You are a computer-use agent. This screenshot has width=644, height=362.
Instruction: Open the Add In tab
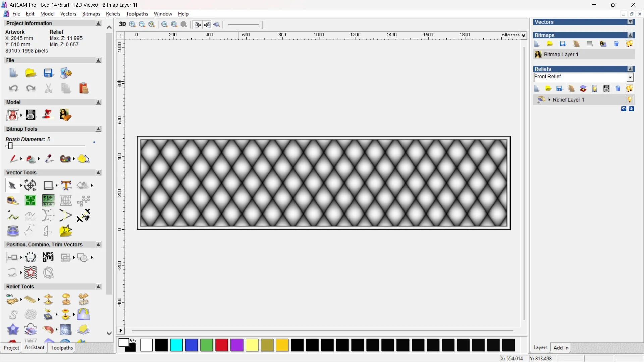pyautogui.click(x=561, y=348)
